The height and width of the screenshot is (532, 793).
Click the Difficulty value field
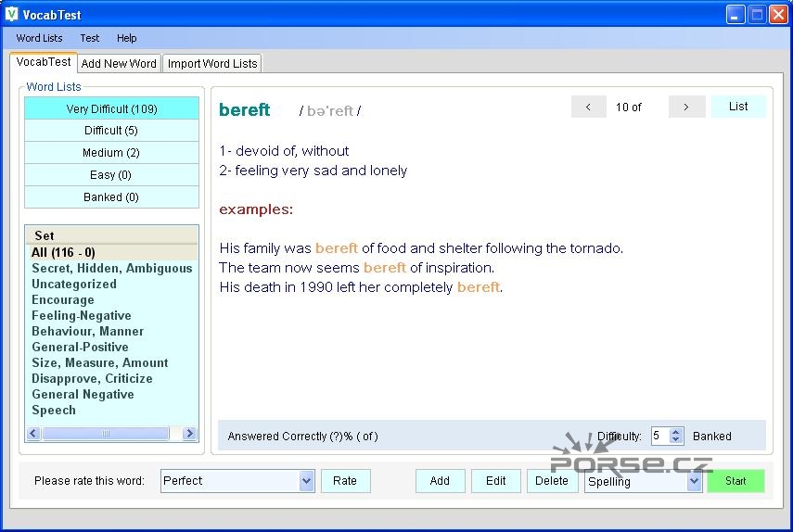[x=660, y=436]
